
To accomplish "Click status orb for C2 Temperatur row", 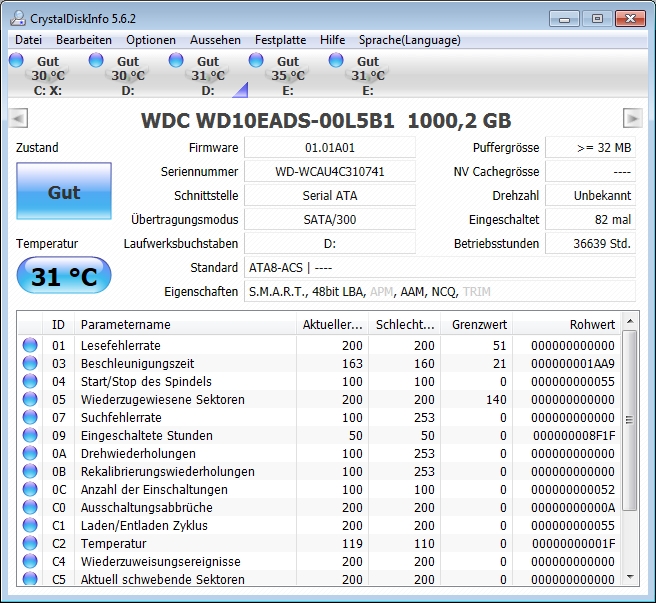I will pyautogui.click(x=30, y=543).
